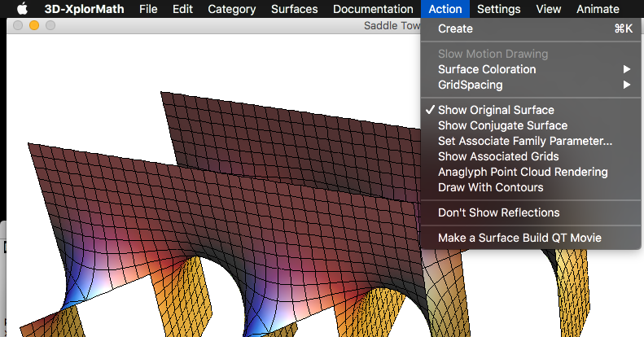Enable Anaglyph Point Cloud Rendering
Image resolution: width=644 pixels, height=337 pixels.
pyautogui.click(x=531, y=172)
